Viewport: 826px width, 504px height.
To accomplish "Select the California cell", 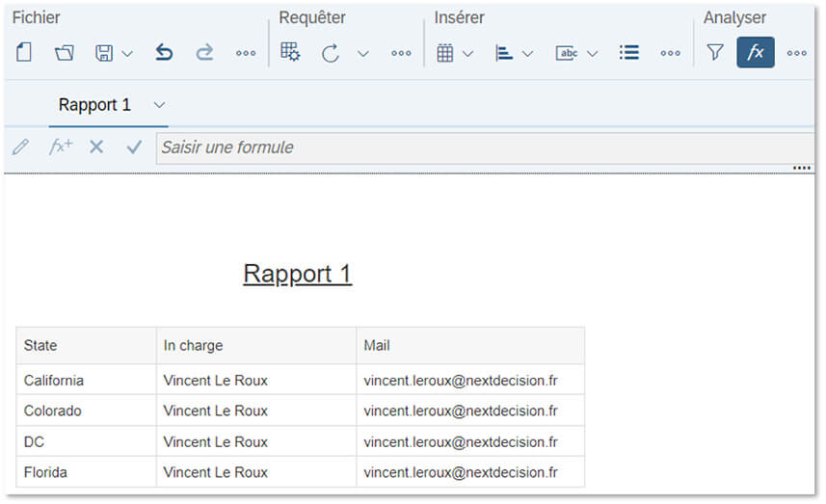I will 86,381.
